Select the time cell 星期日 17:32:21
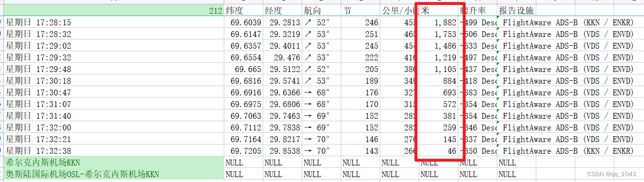 tap(114, 139)
